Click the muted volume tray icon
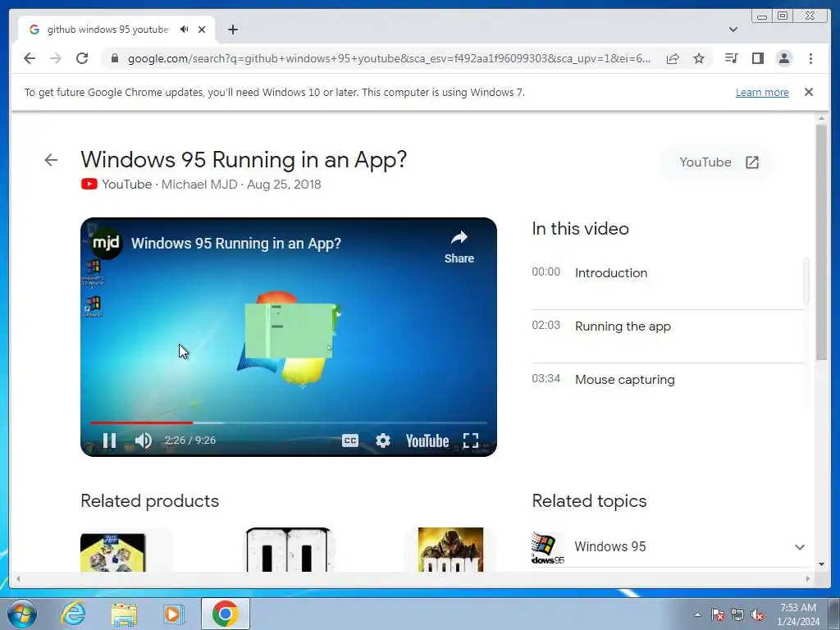Image resolution: width=840 pixels, height=630 pixels. tap(757, 615)
